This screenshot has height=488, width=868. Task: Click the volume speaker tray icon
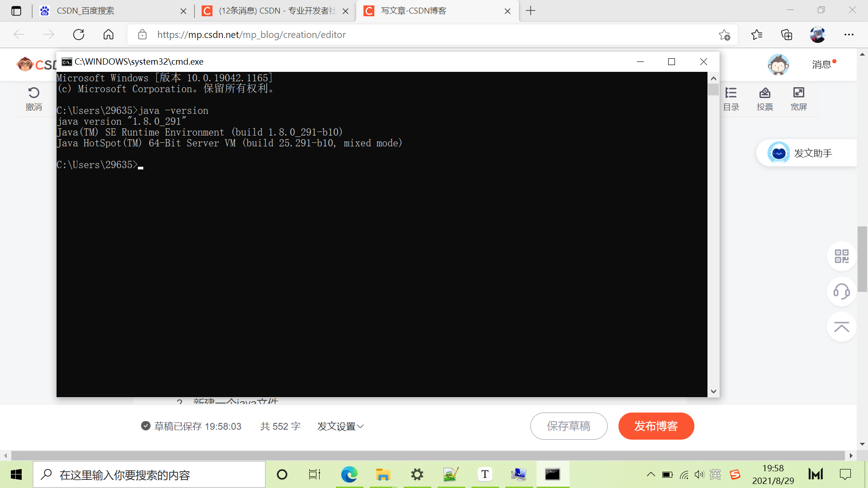(x=699, y=474)
